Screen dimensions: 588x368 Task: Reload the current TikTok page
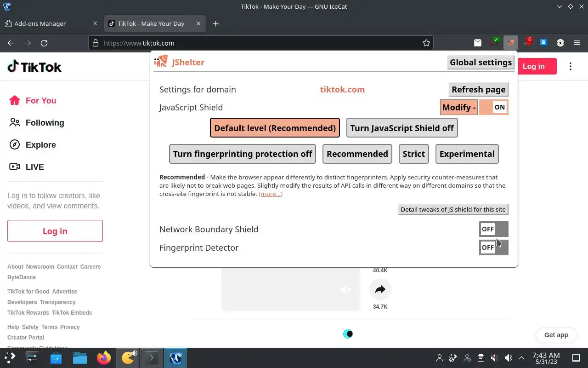tap(44, 43)
